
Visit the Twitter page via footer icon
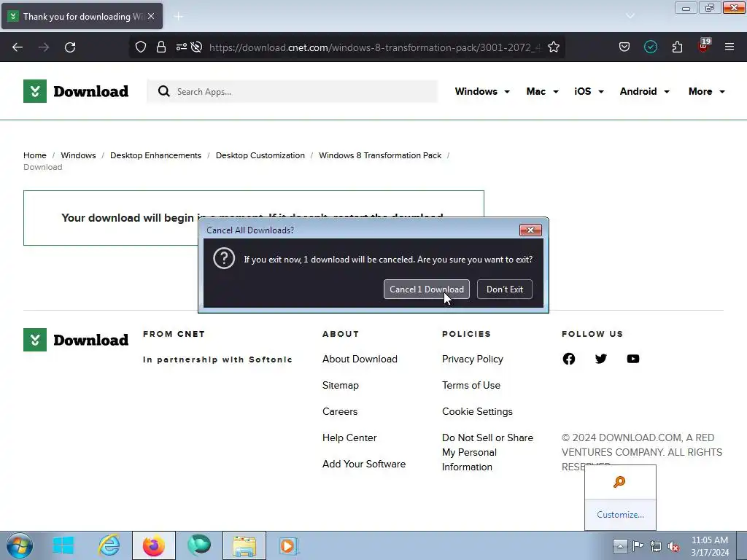[x=601, y=359]
